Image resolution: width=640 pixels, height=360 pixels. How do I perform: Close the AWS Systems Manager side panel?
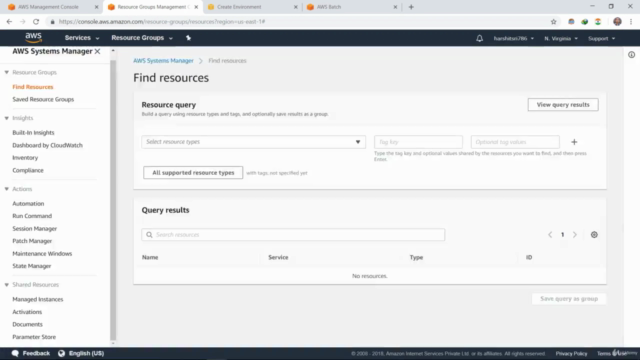coord(98,51)
